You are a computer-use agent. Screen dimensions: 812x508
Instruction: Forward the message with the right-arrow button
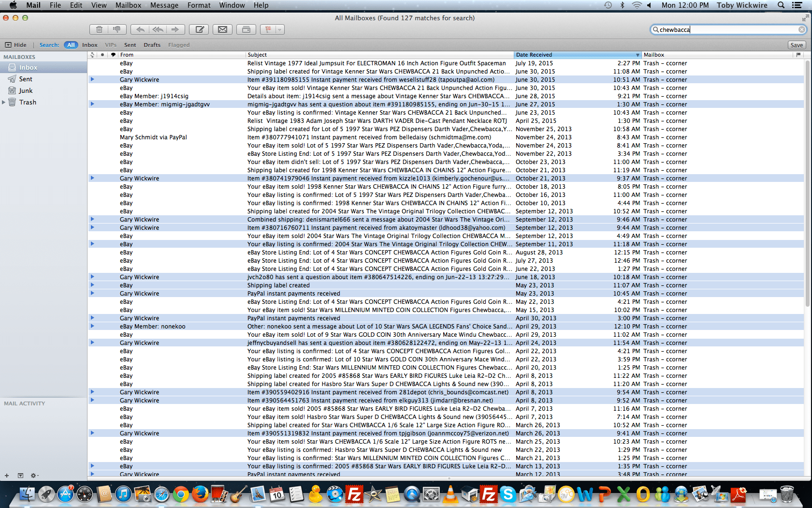175,30
